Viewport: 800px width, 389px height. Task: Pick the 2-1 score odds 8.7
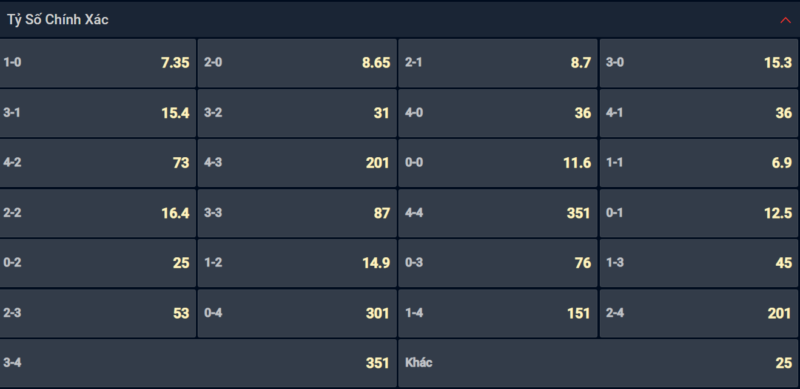point(497,63)
